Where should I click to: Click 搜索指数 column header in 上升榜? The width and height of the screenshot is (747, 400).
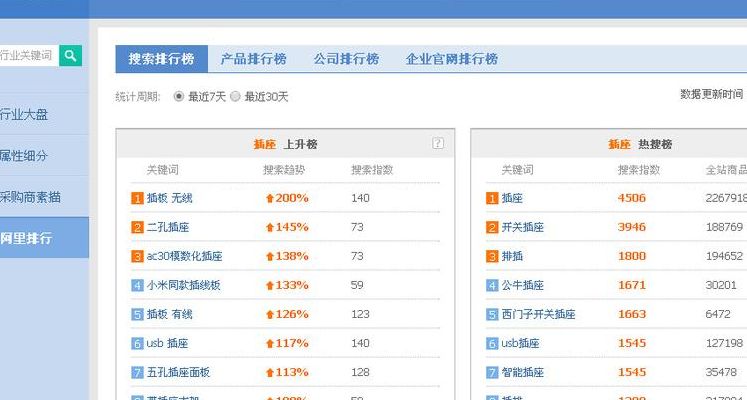(x=372, y=170)
